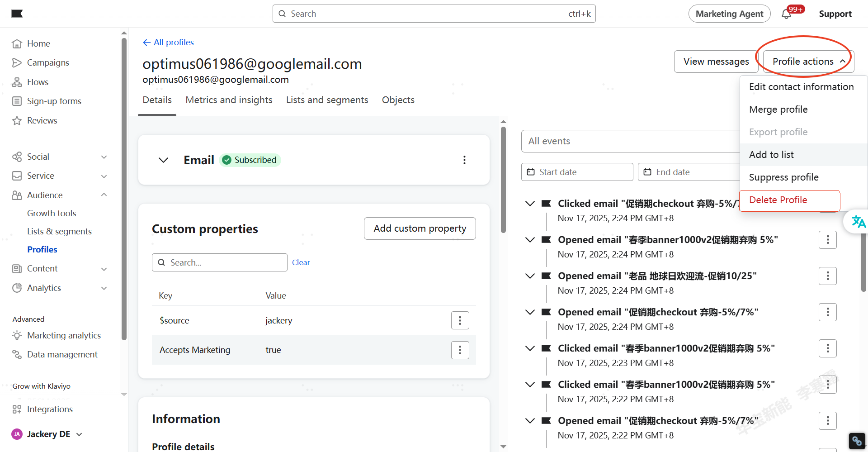Click the search magnifier in Custom properties
Viewport: 868px width, 452px height.
161,262
